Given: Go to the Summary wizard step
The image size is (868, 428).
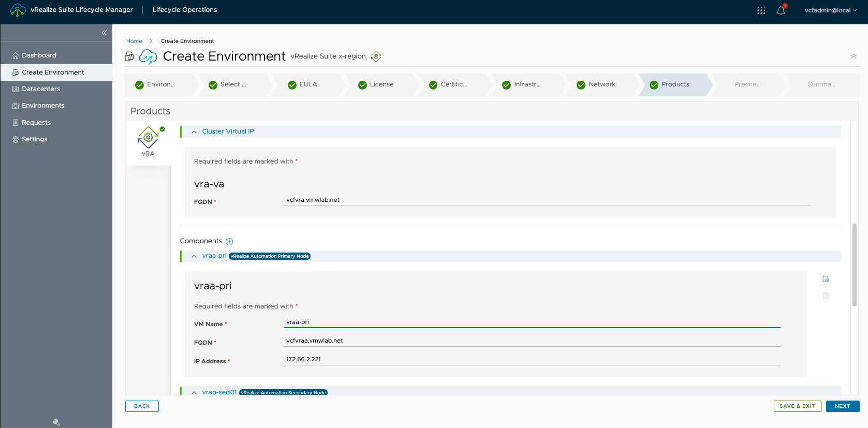Looking at the screenshot, I should tap(821, 84).
